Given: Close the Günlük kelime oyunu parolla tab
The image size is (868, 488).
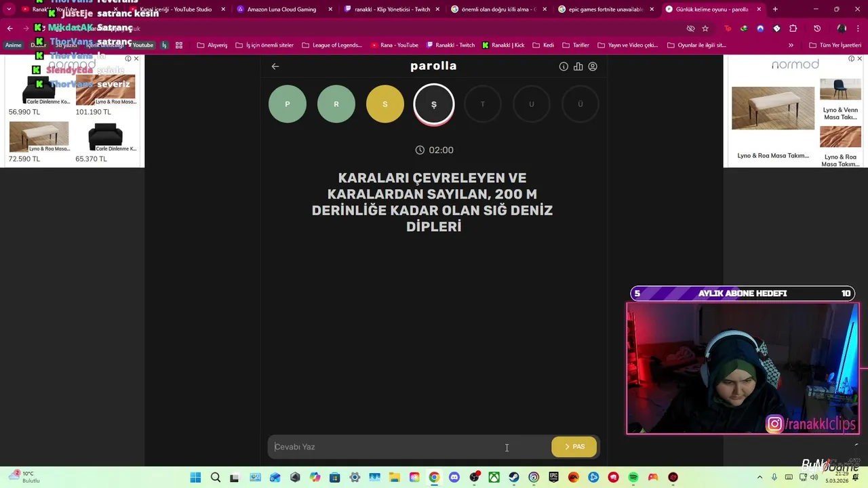Looking at the screenshot, I should 759,9.
